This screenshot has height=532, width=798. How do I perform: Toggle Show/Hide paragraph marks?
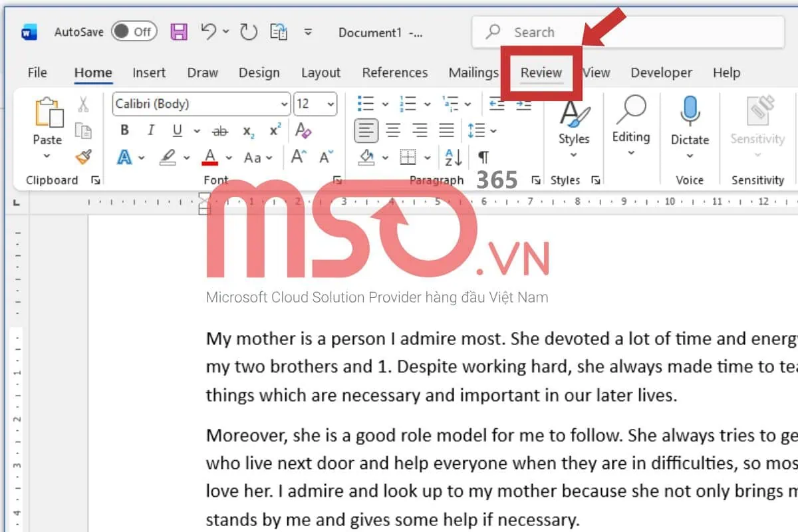tap(483, 158)
